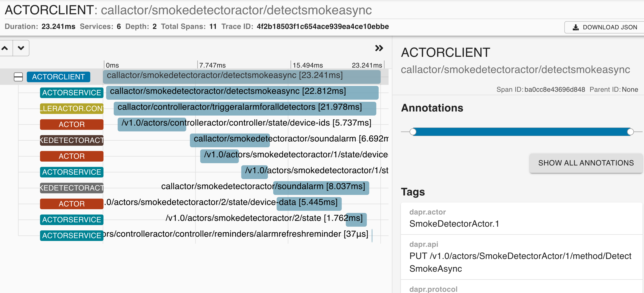Click the left handle of annotations slider

pos(413,132)
